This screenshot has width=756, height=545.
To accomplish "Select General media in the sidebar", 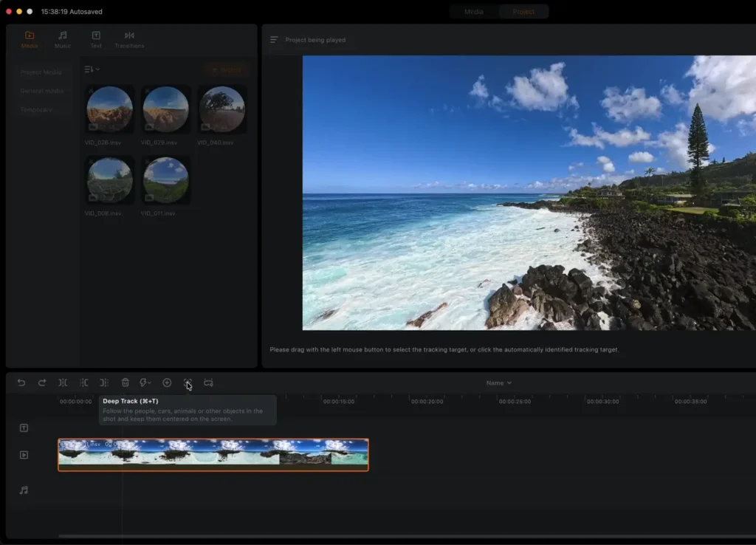I will 42,91.
